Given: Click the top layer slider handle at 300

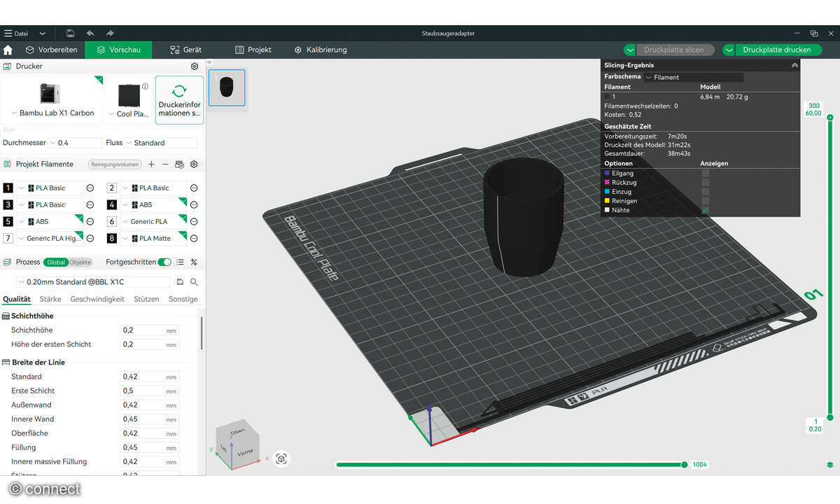Looking at the screenshot, I should (x=830, y=118).
